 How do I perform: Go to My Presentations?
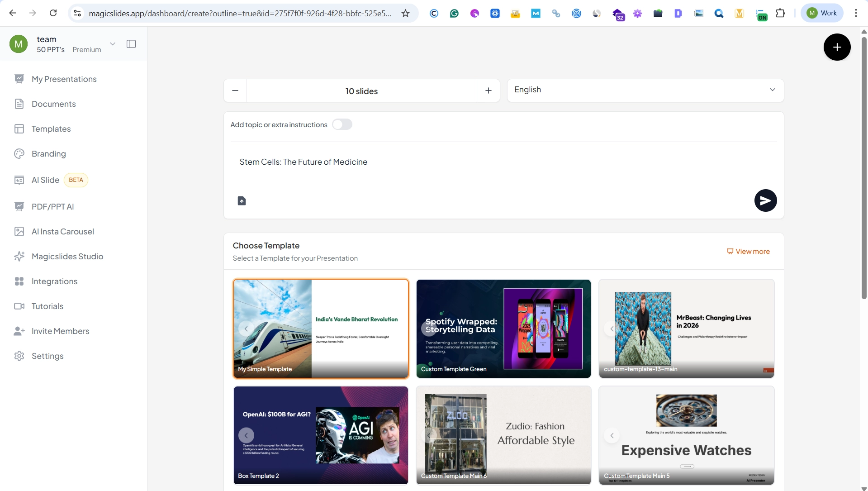pos(64,79)
